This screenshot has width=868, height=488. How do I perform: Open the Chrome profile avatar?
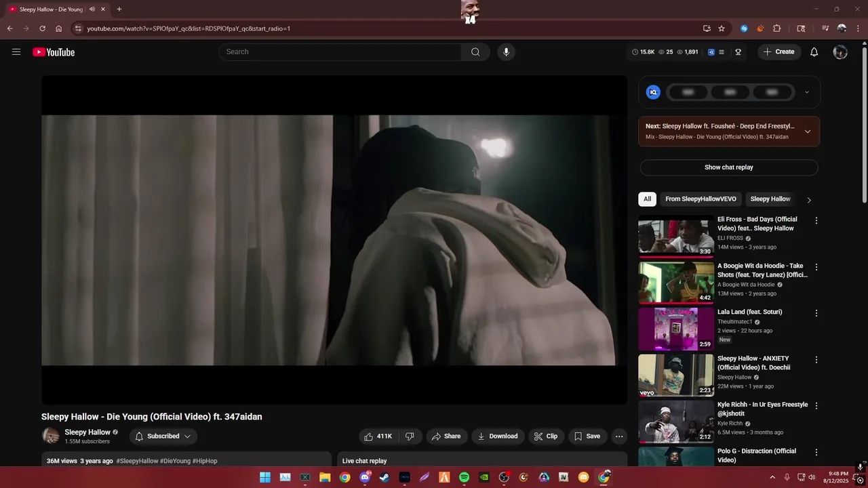pyautogui.click(x=842, y=28)
